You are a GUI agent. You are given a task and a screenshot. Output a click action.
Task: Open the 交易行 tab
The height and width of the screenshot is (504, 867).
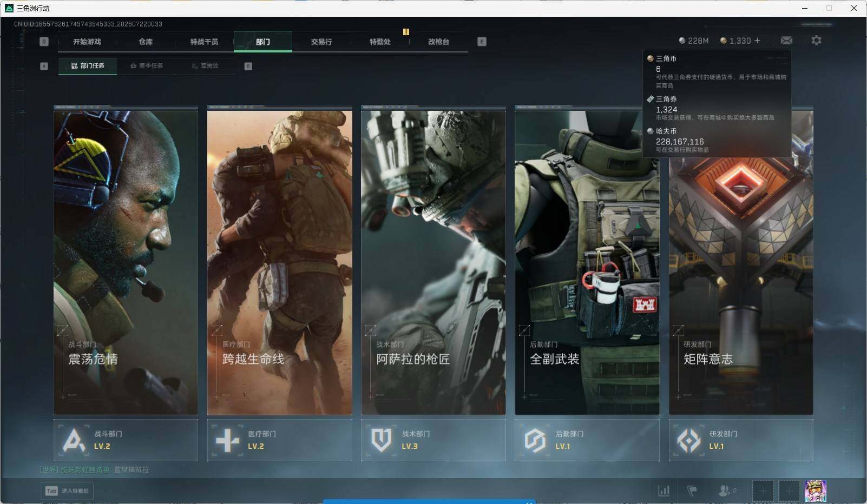pyautogui.click(x=321, y=42)
